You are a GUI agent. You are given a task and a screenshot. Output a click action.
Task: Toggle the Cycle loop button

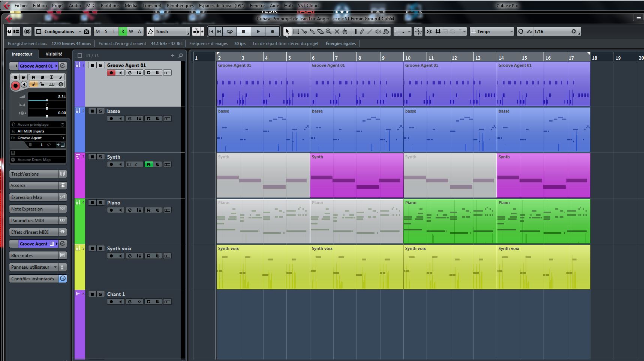(x=230, y=32)
